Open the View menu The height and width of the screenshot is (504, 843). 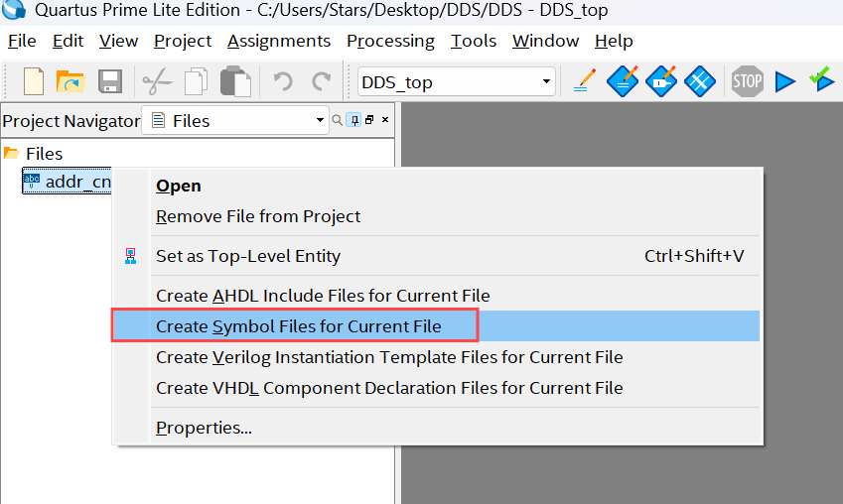pyautogui.click(x=119, y=41)
